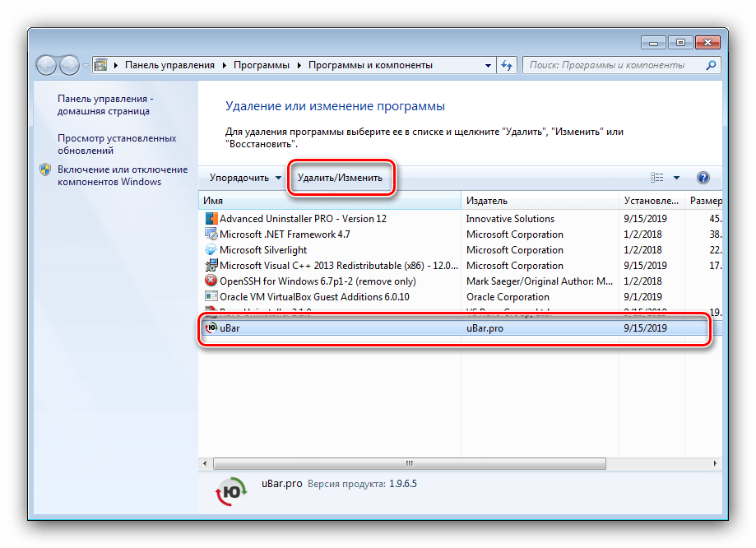Open the Упорядочить dropdown menu

[x=244, y=178]
